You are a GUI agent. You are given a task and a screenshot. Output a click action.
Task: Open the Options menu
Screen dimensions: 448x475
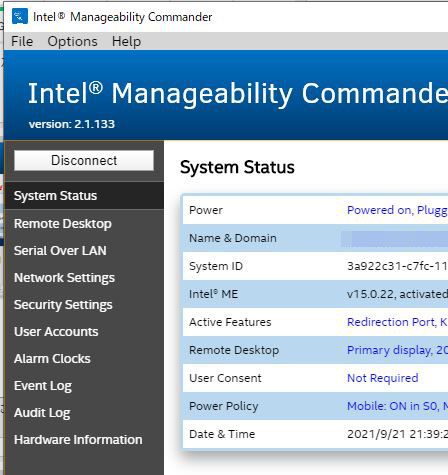coord(72,42)
